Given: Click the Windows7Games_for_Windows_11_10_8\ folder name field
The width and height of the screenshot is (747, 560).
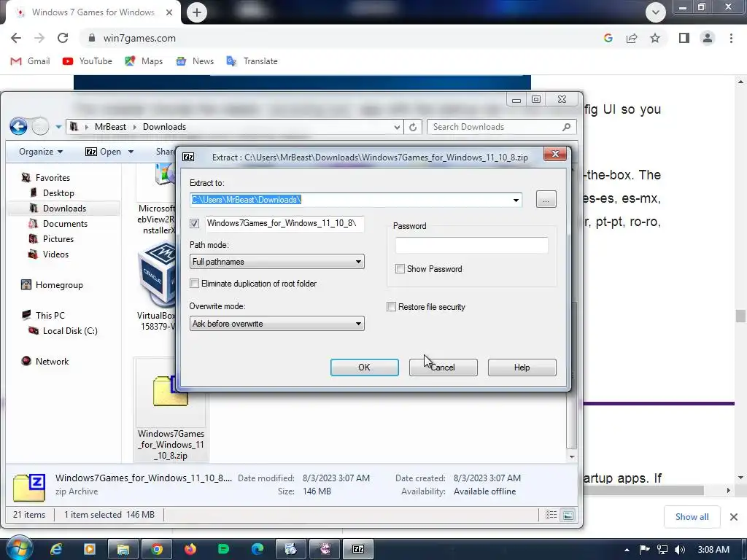Looking at the screenshot, I should click(x=285, y=223).
